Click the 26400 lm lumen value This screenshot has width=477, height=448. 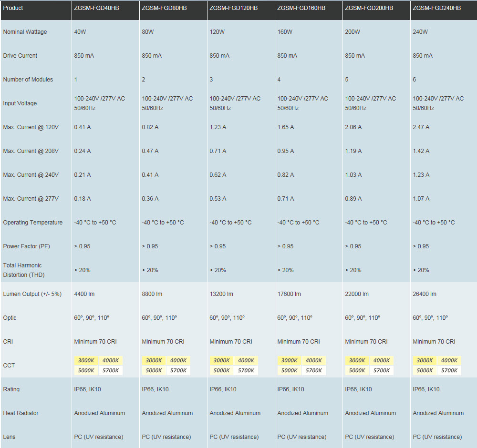425,294
